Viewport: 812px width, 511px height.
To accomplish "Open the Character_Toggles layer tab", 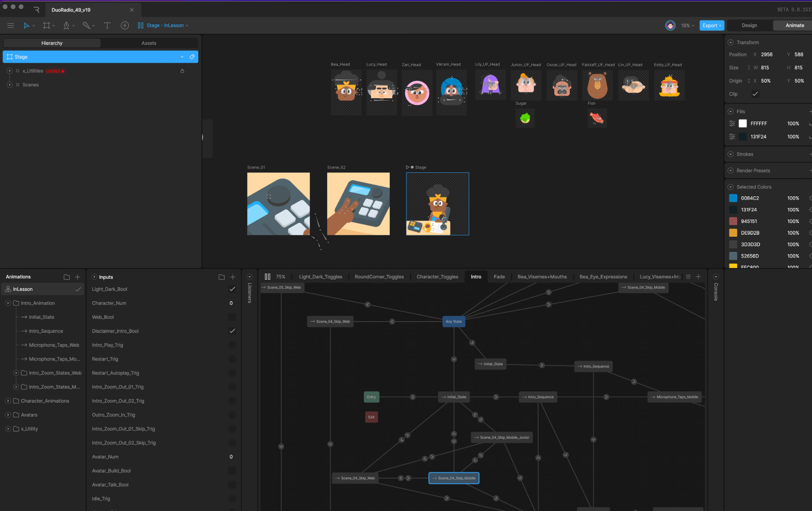I will pyautogui.click(x=437, y=277).
